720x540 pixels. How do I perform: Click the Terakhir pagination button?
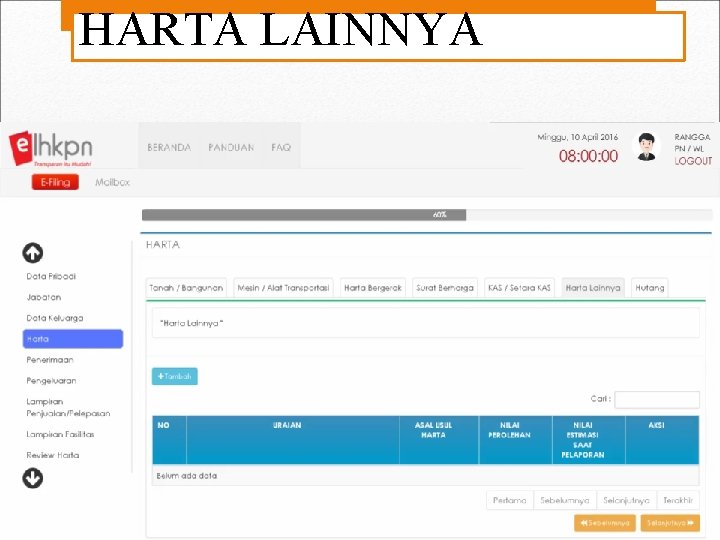(x=678, y=501)
